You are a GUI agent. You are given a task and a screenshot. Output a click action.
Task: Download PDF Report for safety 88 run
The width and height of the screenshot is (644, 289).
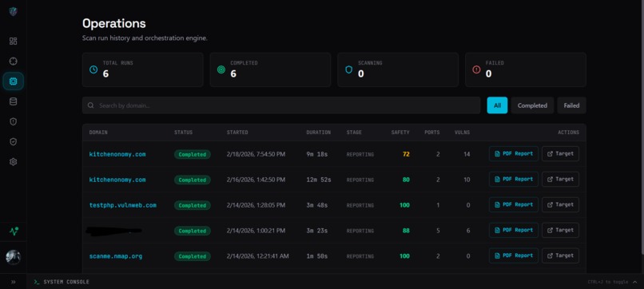[x=514, y=230]
